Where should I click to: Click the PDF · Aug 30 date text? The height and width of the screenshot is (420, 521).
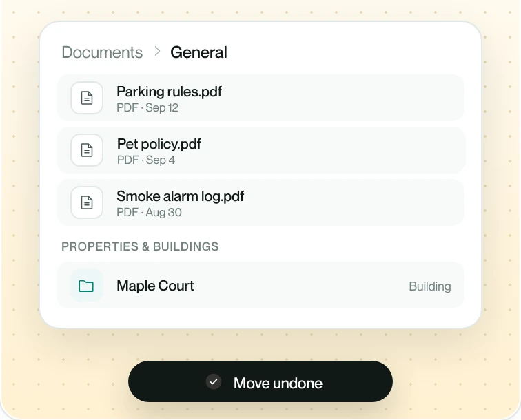(x=149, y=213)
